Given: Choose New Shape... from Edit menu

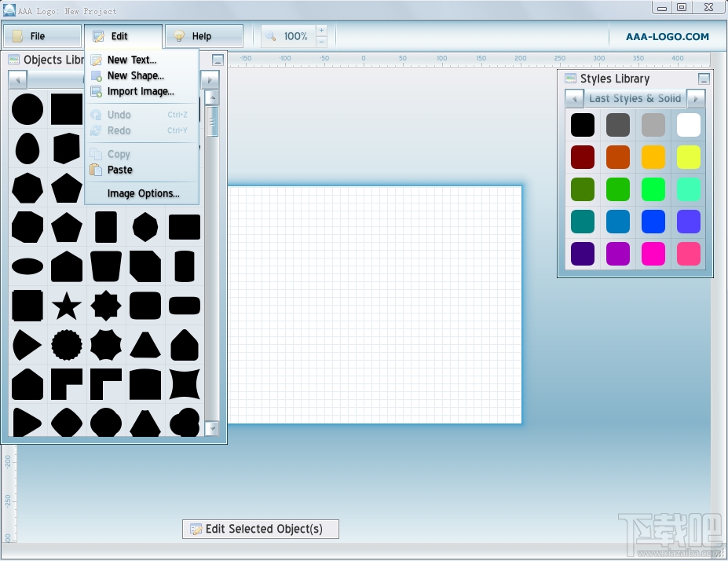Looking at the screenshot, I should tap(141, 75).
